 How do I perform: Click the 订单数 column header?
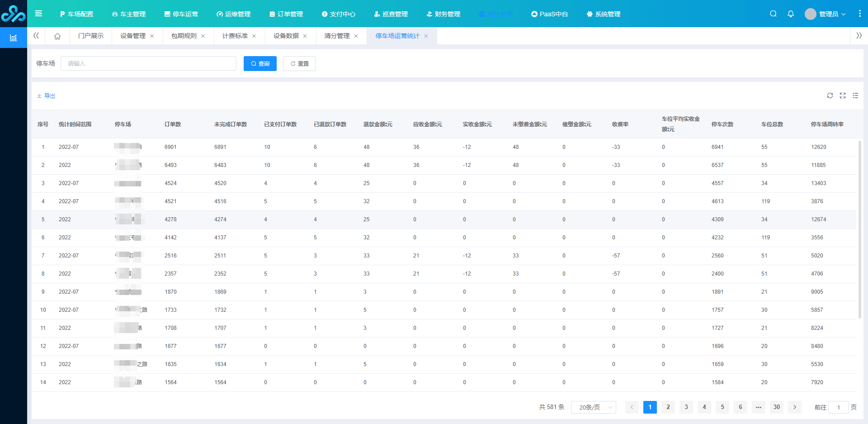(173, 124)
